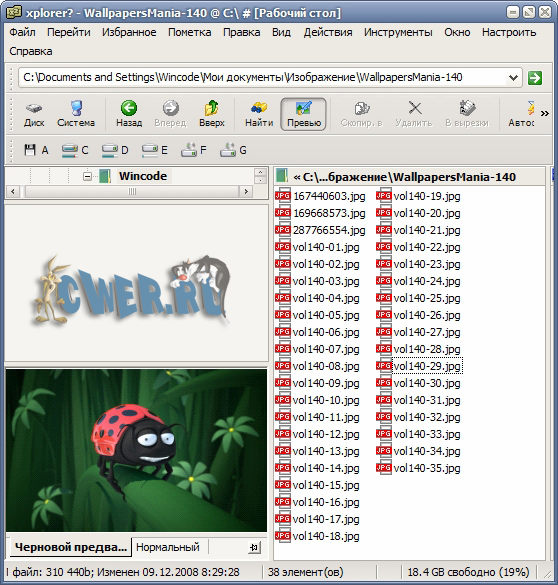Viewport: 558px width, 585px height.
Task: Click the tree's horizontal scrollbar thumb
Action: click(x=132, y=191)
